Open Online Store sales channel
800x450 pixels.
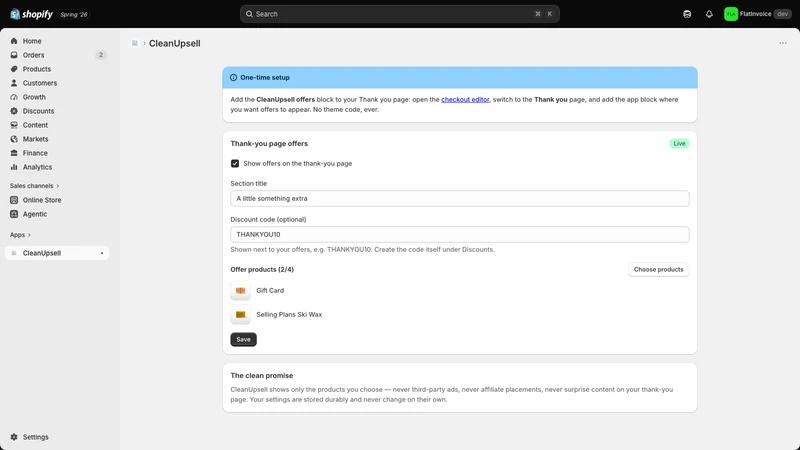[57, 200]
